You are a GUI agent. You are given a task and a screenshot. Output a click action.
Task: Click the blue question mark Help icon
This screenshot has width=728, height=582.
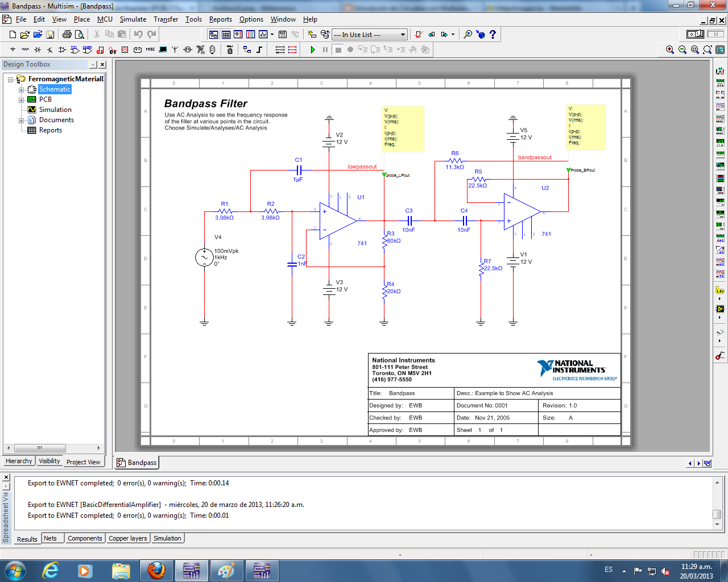click(493, 35)
